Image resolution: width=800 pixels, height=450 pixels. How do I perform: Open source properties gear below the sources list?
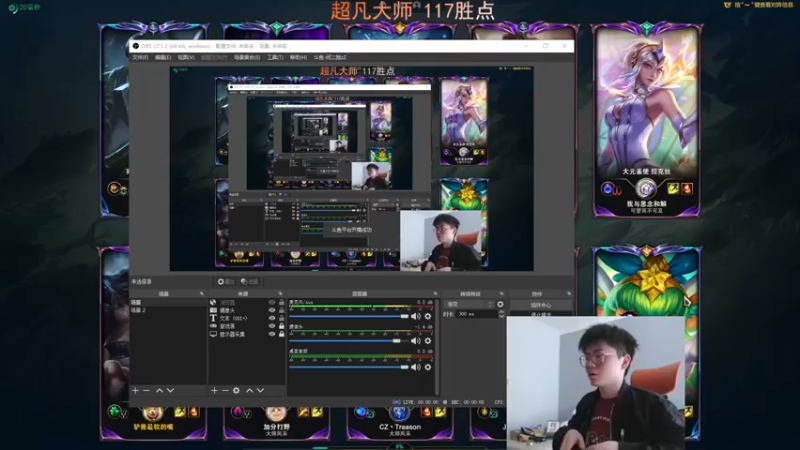click(x=236, y=390)
